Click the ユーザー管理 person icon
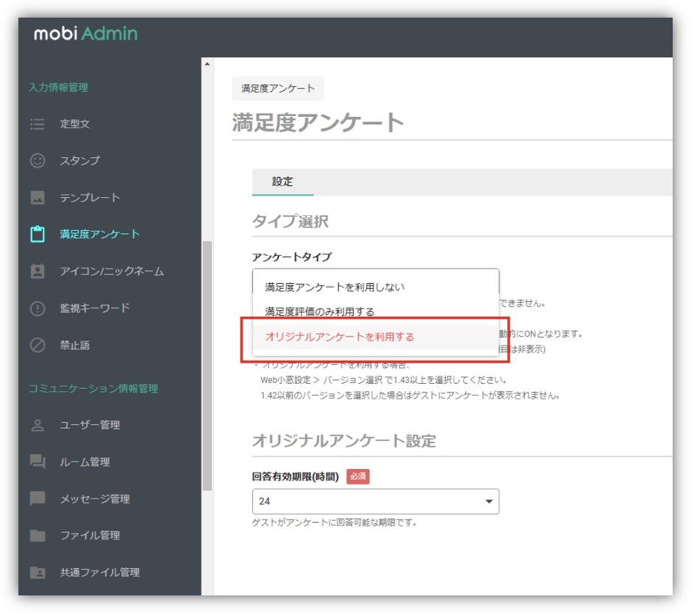Screen dimensions: 694x616 pyautogui.click(x=37, y=426)
